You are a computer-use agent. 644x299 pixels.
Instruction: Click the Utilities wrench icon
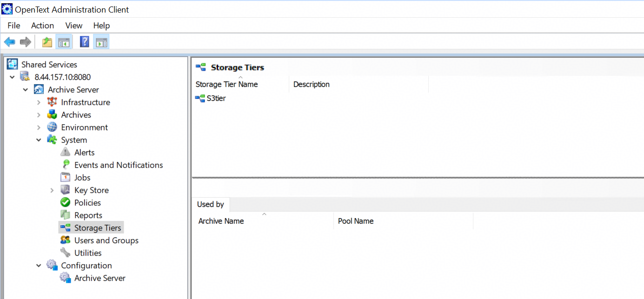click(x=66, y=252)
